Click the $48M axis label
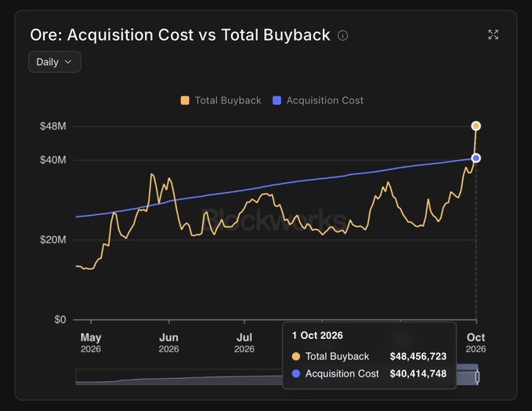 pyautogui.click(x=53, y=126)
